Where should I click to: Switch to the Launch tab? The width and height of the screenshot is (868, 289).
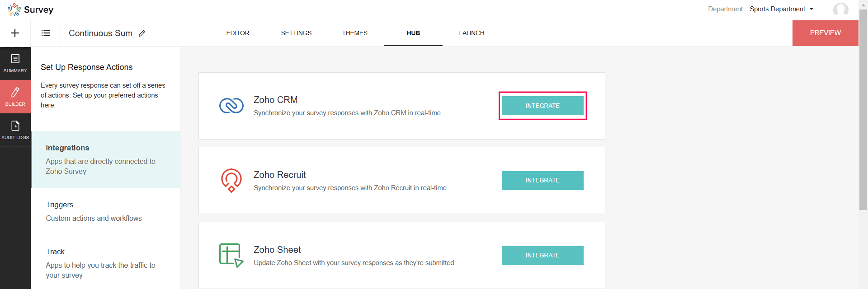coord(472,33)
